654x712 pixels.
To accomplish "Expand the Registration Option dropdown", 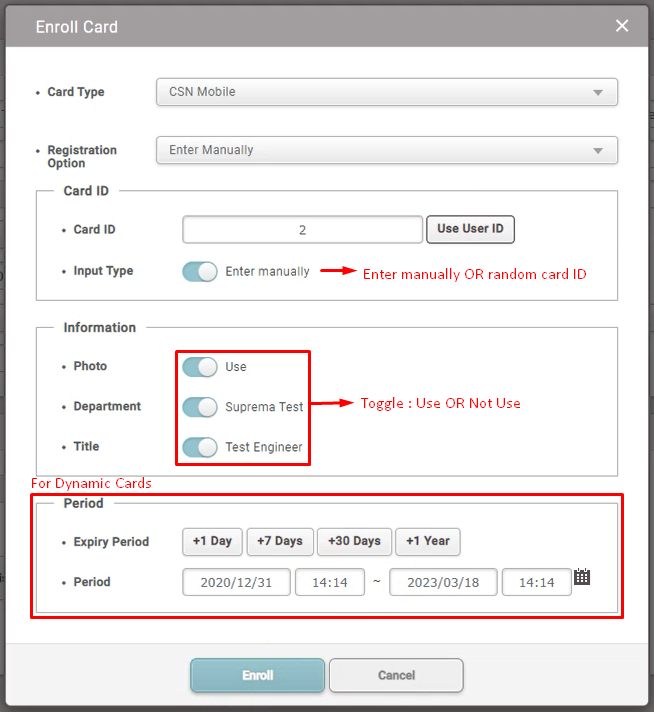I will 386,150.
